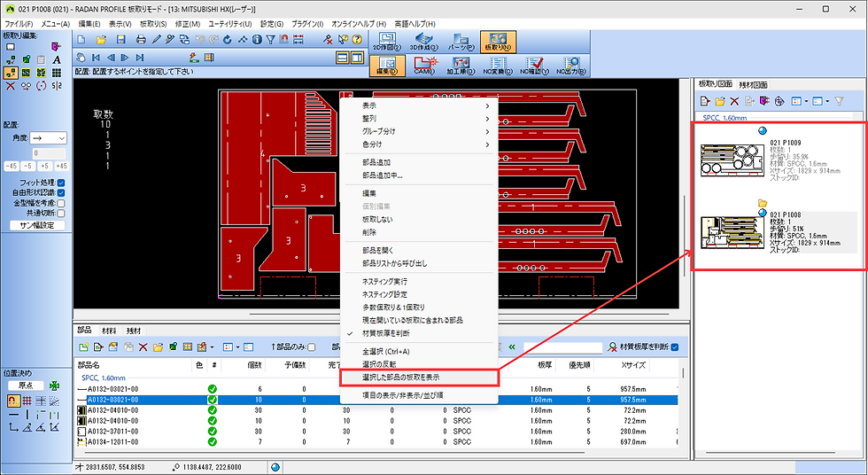Switch to the 残材図面 tab
The height and width of the screenshot is (475, 868).
(753, 85)
